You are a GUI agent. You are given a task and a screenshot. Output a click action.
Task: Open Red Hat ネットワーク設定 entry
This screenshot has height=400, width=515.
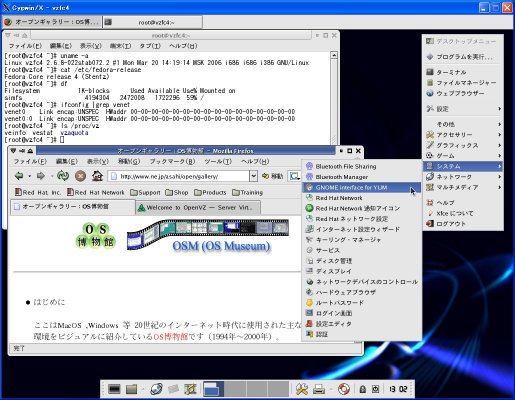(361, 219)
